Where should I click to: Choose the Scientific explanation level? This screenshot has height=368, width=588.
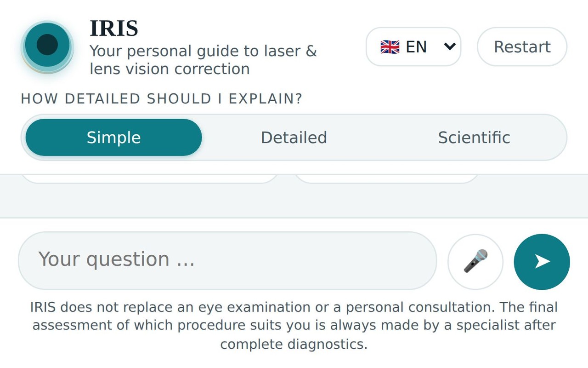pyautogui.click(x=474, y=138)
